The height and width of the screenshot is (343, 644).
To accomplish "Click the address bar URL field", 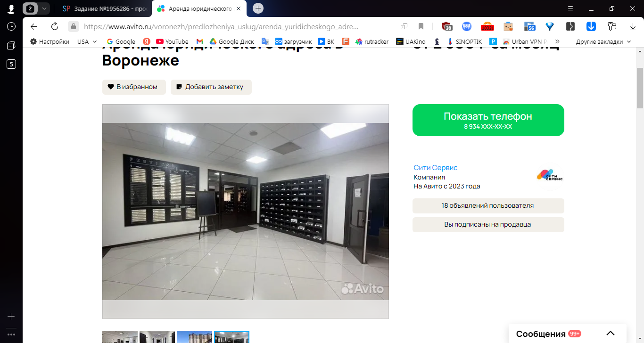I will pyautogui.click(x=222, y=26).
